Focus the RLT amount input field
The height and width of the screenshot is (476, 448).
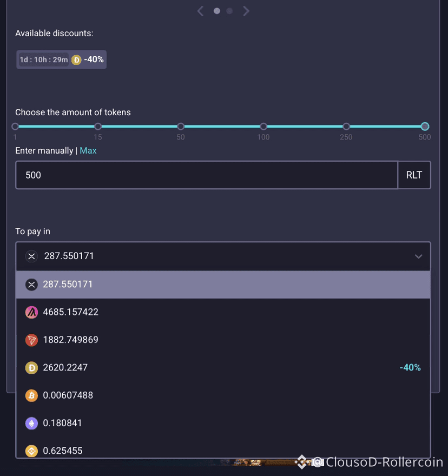click(207, 175)
